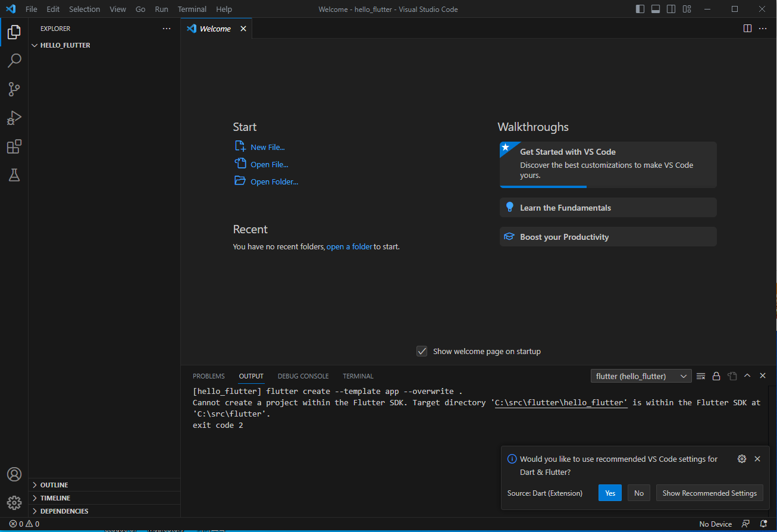
Task: Switch to the TERMINAL panel tab
Action: (x=358, y=376)
